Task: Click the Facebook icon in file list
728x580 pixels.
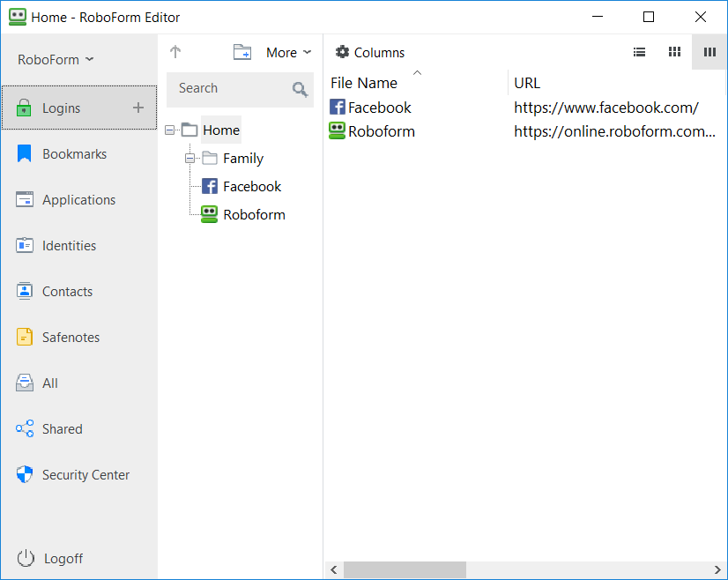Action: 337,107
